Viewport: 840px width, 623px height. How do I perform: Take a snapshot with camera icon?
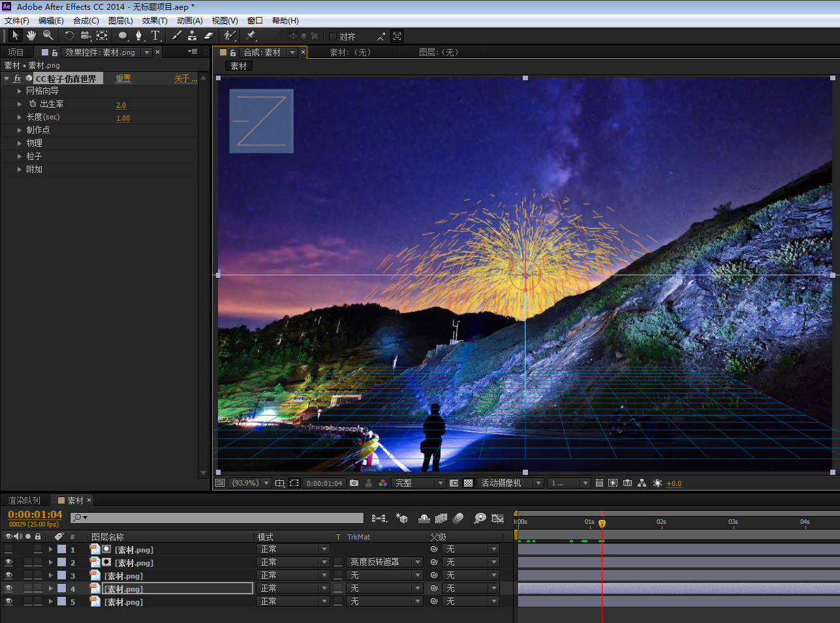click(354, 483)
